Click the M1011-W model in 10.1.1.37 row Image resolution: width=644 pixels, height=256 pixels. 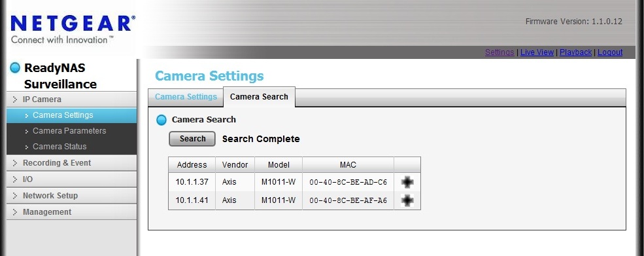(279, 181)
